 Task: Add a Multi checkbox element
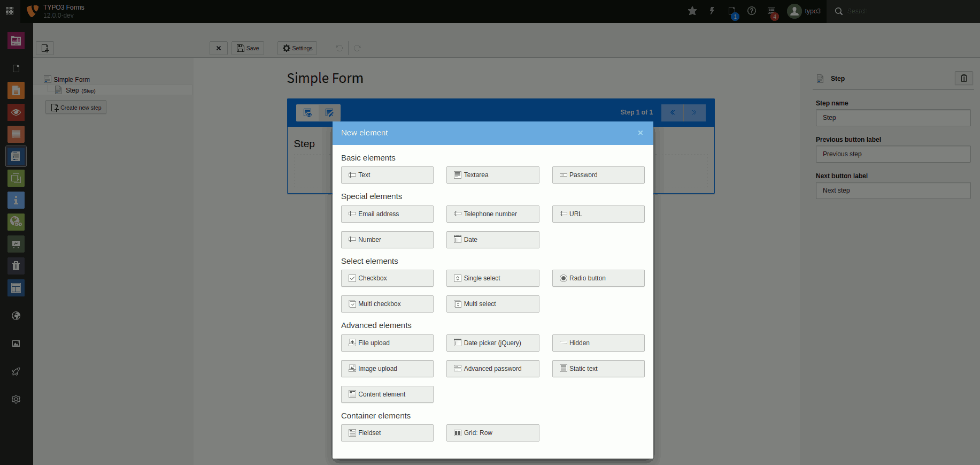387,304
